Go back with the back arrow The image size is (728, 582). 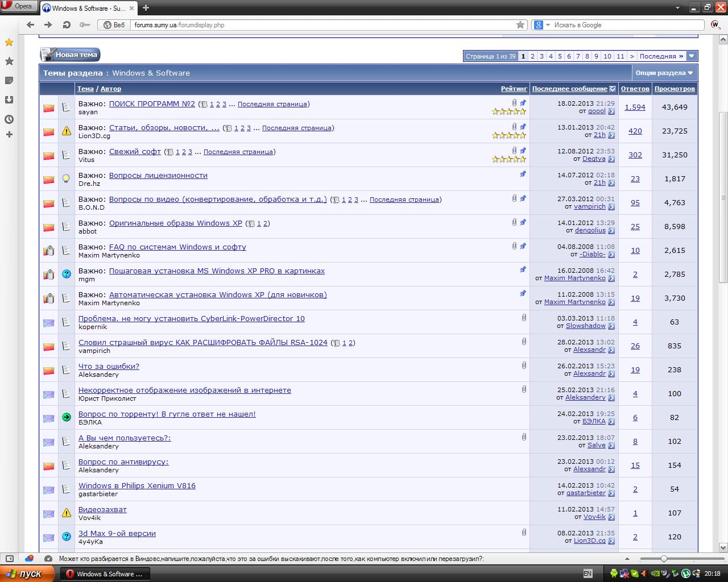[x=31, y=24]
